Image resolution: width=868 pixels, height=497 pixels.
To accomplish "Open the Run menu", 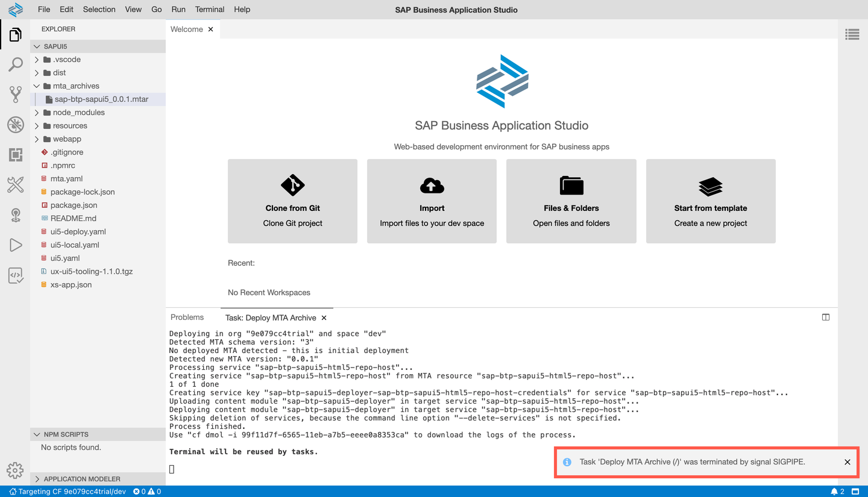I will (x=178, y=10).
